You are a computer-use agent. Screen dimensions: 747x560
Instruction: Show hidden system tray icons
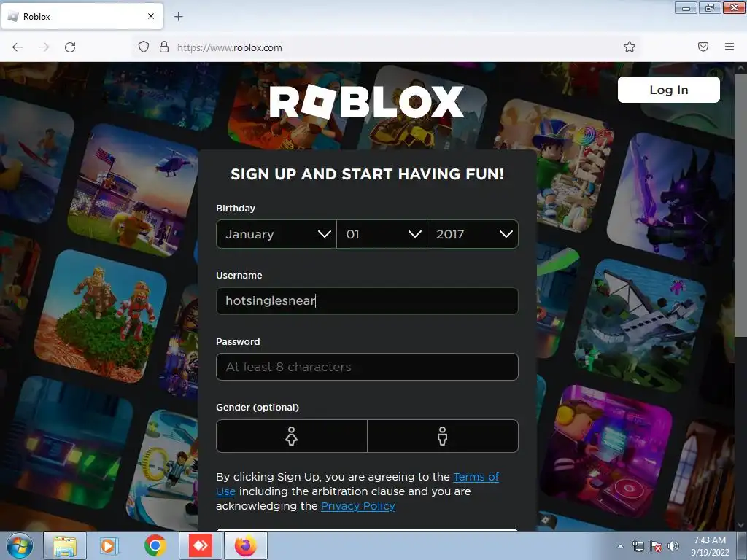pyautogui.click(x=620, y=546)
